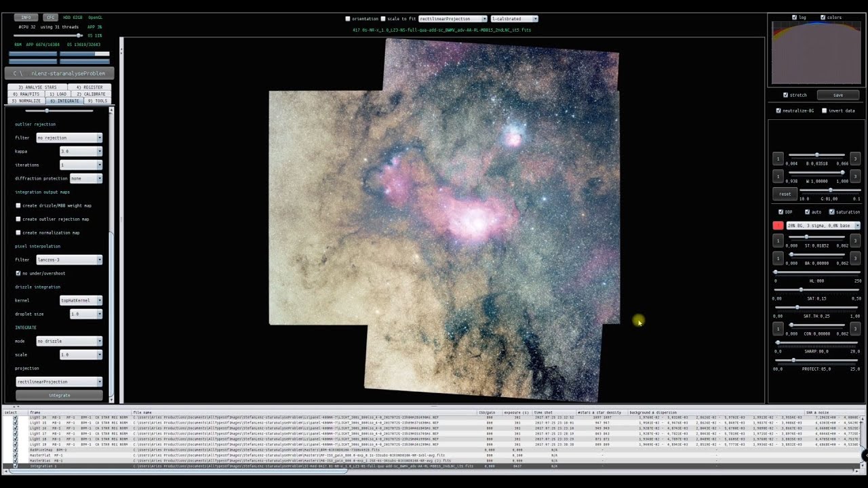Toggle the DDP checkbox

(x=781, y=212)
